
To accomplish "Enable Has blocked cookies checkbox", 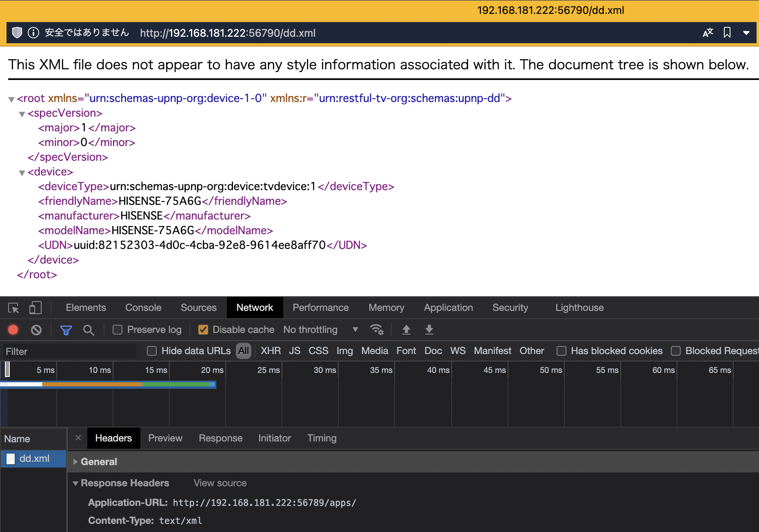I will tap(561, 351).
